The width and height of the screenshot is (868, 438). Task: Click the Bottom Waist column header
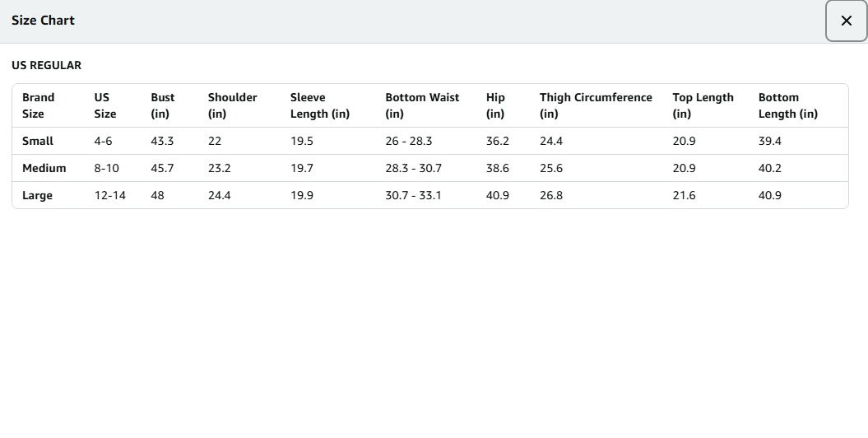click(x=422, y=105)
